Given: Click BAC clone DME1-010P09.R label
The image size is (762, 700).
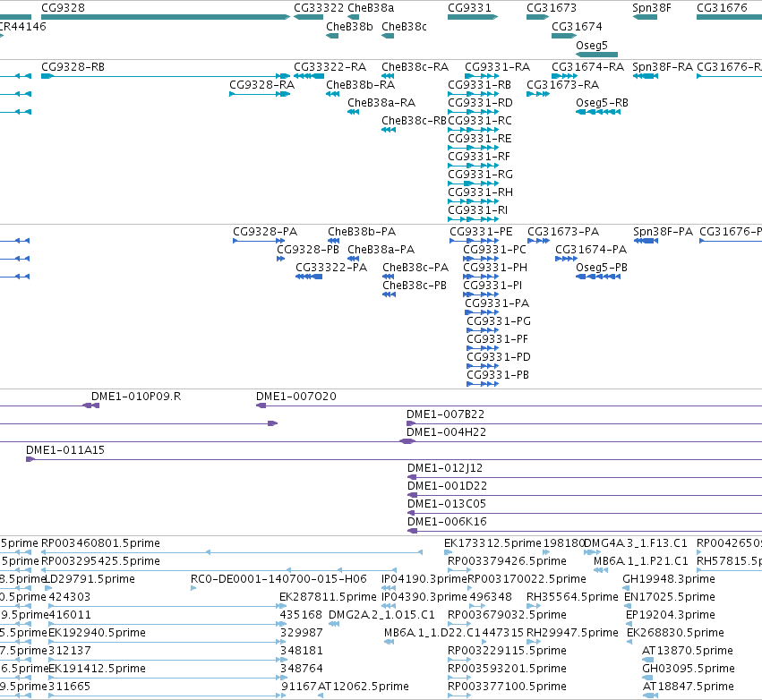Looking at the screenshot, I should (x=136, y=397).
